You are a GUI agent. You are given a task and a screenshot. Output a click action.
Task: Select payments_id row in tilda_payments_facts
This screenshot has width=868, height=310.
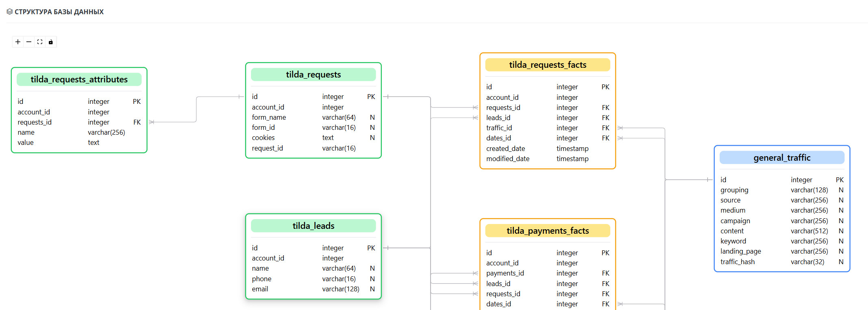(x=505, y=273)
